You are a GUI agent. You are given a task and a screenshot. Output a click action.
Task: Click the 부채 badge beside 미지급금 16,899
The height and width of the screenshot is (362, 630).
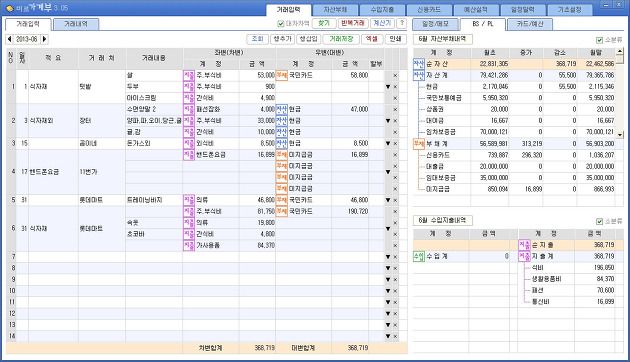click(x=282, y=155)
